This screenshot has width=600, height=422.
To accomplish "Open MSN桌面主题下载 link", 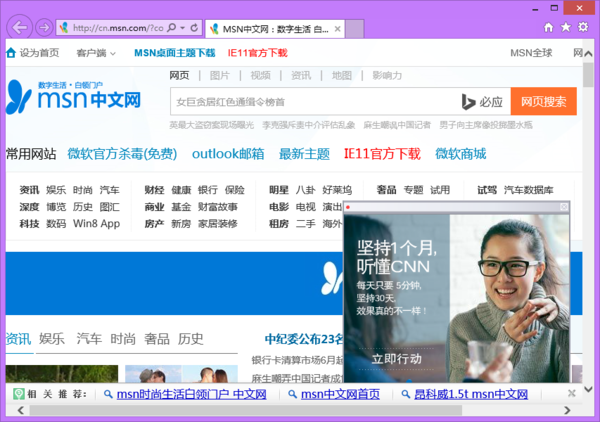I will click(174, 53).
